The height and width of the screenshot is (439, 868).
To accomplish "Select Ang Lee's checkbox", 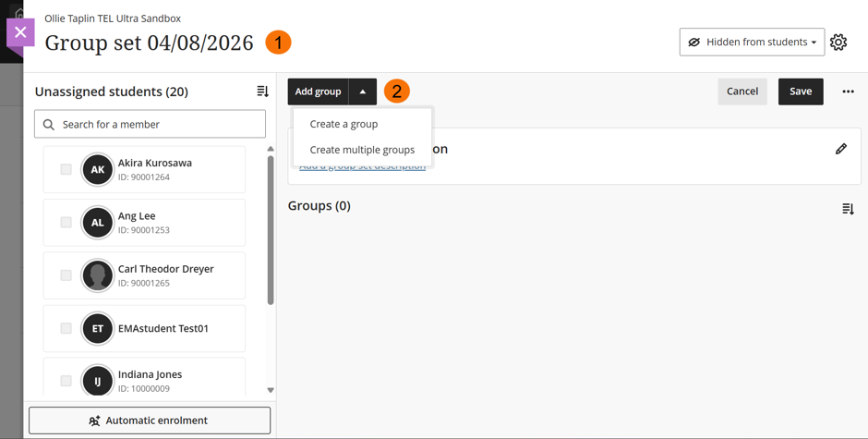I will coord(66,222).
